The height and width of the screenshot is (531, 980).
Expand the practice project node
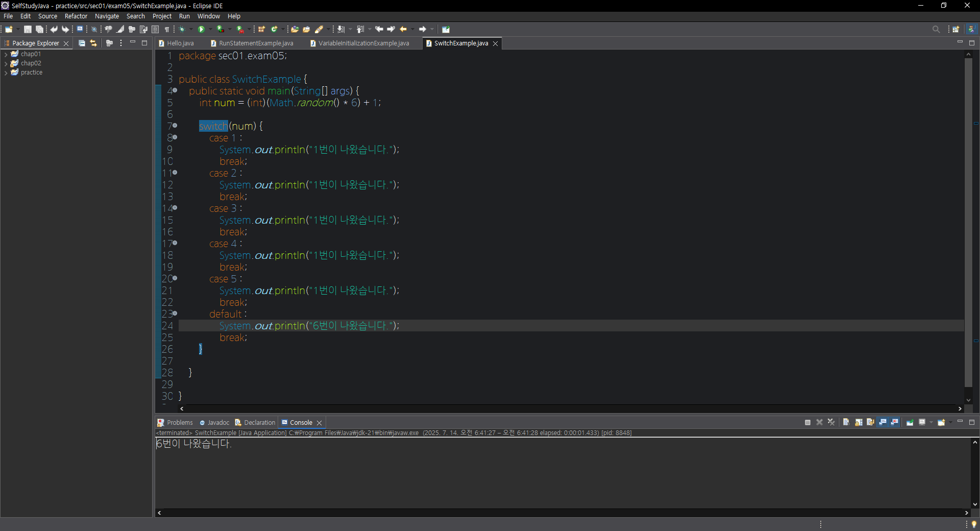[6, 73]
